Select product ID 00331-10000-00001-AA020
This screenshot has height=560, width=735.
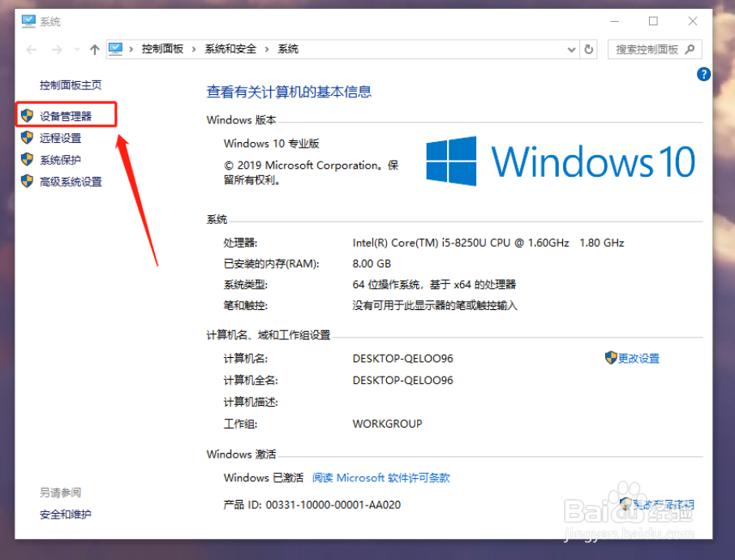333,505
